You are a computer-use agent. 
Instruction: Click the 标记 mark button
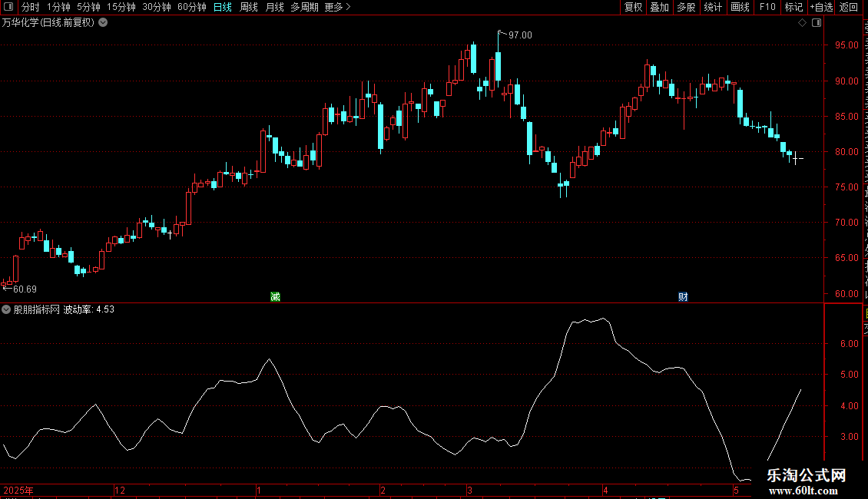793,7
